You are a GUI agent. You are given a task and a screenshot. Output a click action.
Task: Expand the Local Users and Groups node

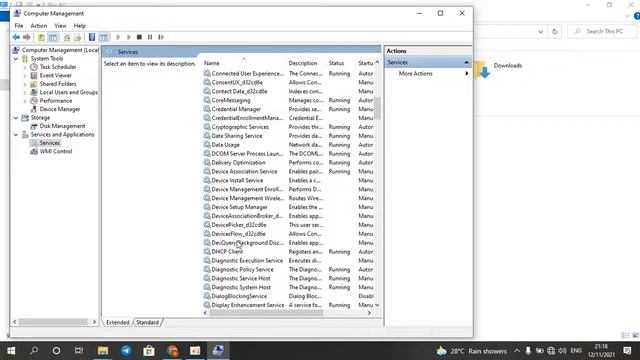25,93
